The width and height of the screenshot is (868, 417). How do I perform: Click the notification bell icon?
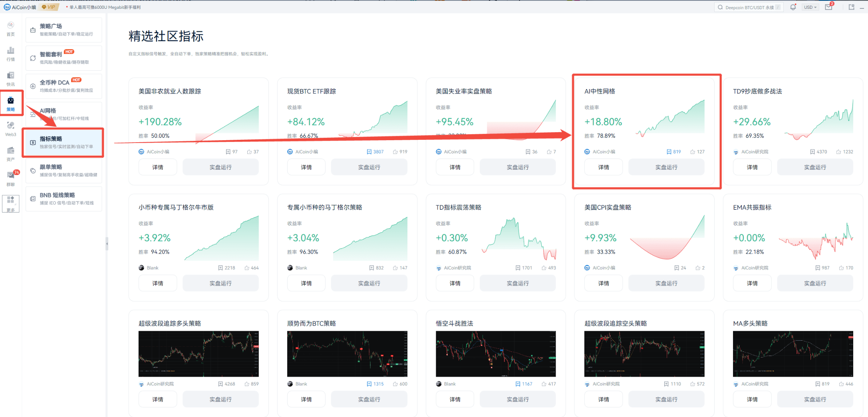tap(793, 7)
